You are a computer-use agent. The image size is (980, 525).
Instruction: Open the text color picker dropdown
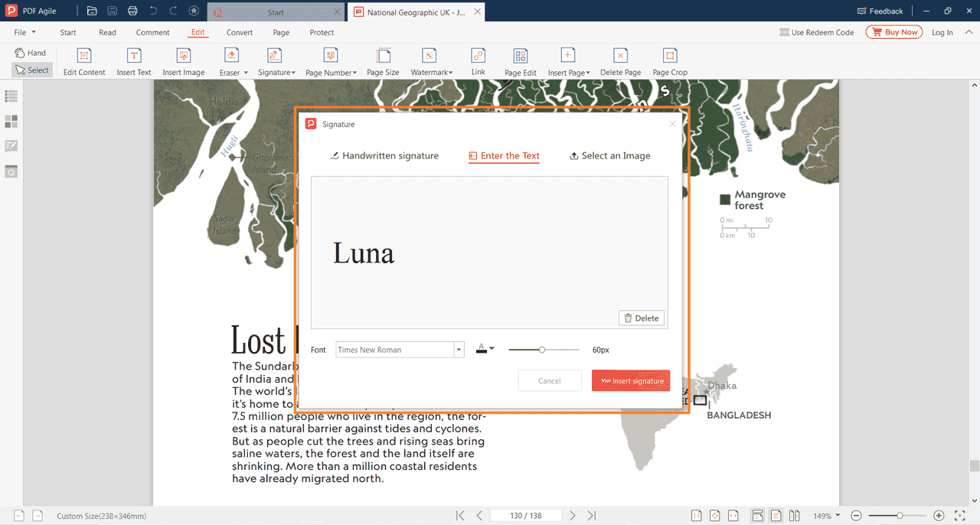(x=485, y=349)
